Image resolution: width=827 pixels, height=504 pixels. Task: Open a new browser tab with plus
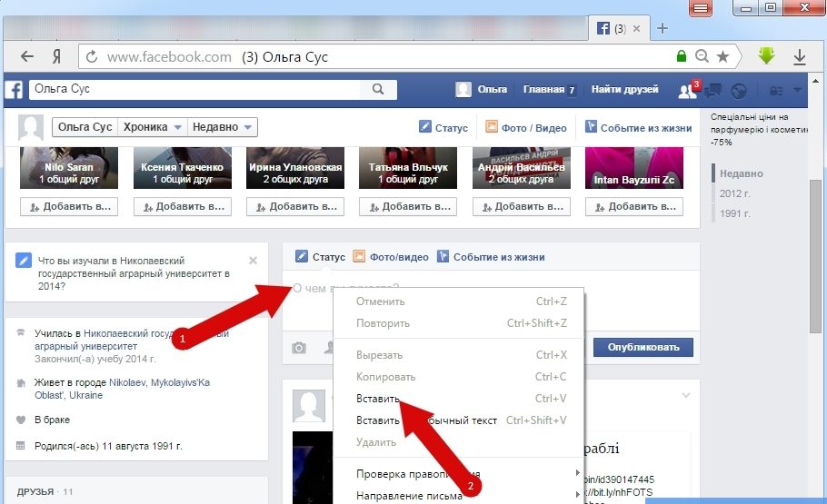tap(663, 28)
